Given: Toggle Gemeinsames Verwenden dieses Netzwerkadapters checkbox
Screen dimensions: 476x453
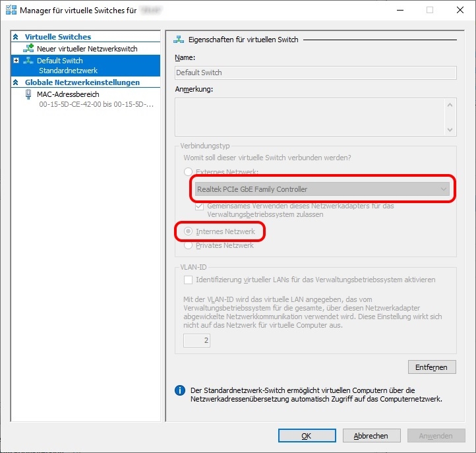Looking at the screenshot, I should click(199, 206).
